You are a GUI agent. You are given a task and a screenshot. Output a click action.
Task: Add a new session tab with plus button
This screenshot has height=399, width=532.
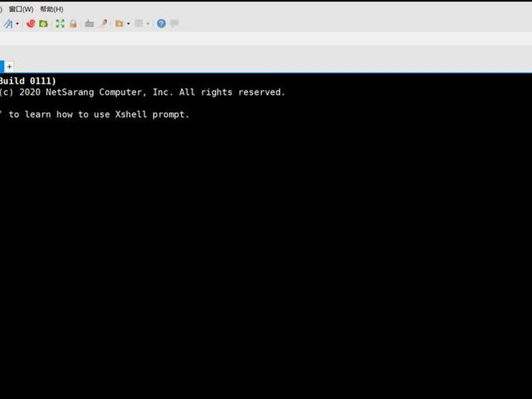click(9, 67)
